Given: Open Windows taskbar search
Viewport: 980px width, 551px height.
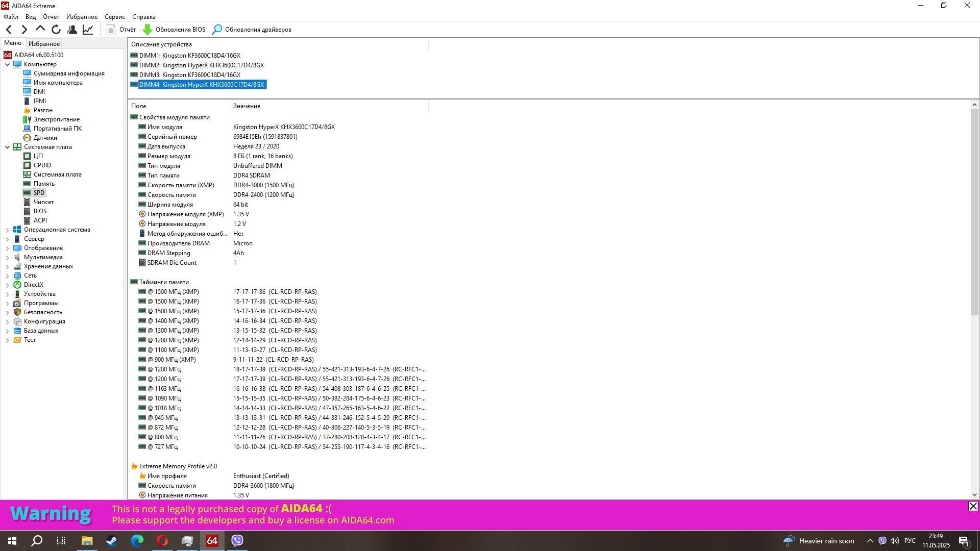Looking at the screenshot, I should click(37, 541).
